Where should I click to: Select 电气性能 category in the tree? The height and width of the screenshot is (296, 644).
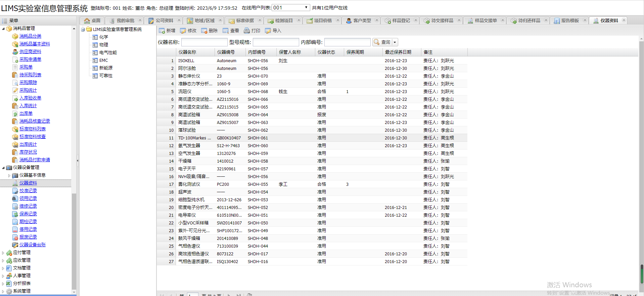pos(108,53)
